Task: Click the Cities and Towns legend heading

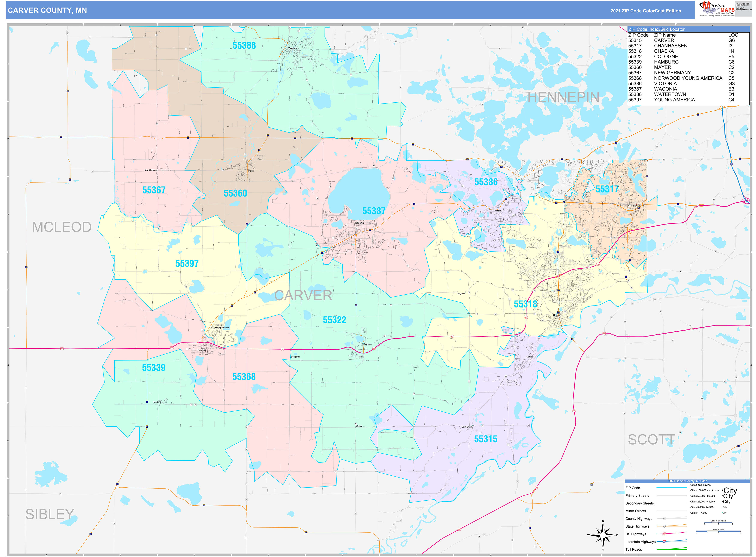Action: (700, 485)
